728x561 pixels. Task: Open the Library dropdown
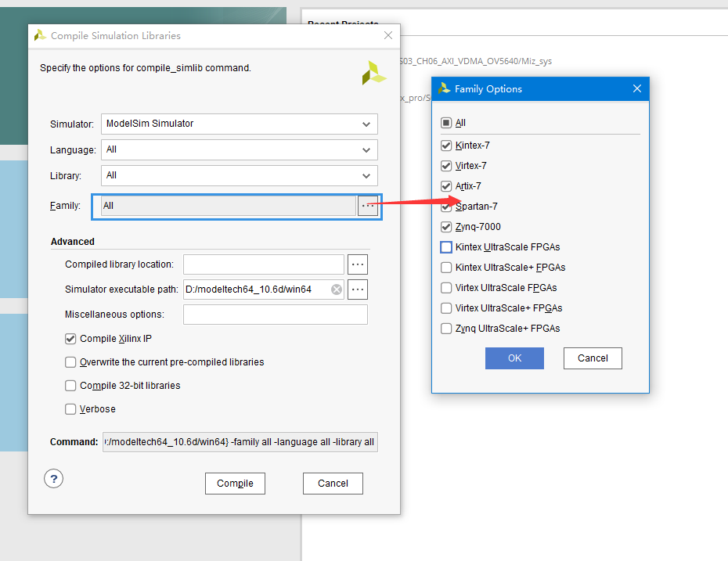click(240, 176)
